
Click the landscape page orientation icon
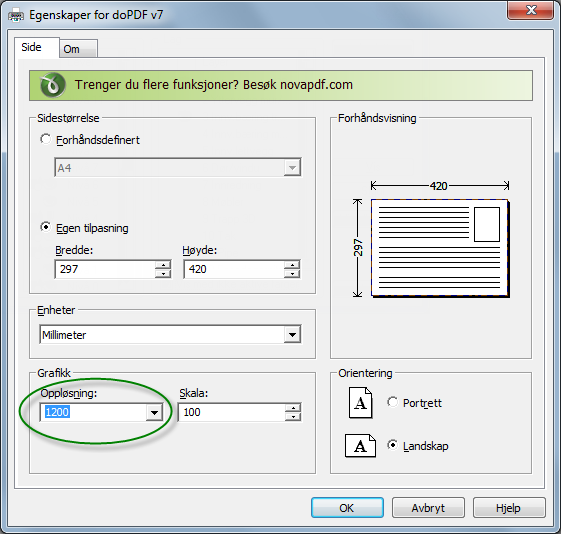point(360,446)
